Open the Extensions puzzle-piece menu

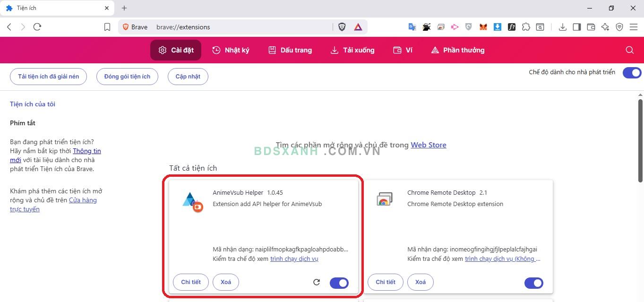click(x=525, y=27)
